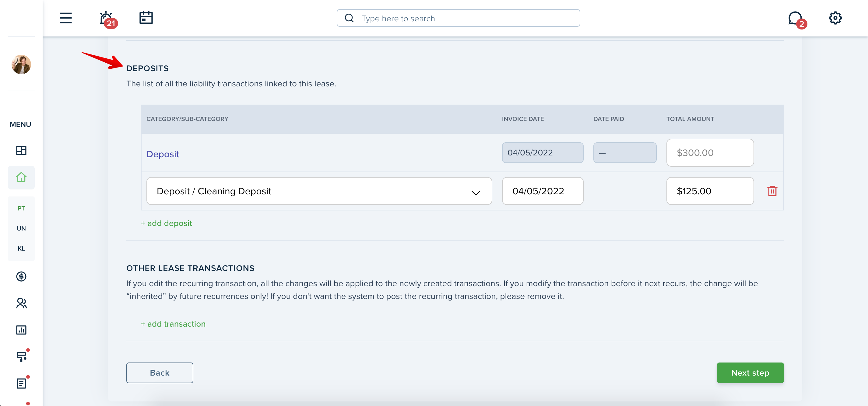
Task: Open the UN sidebar item
Action: pyautogui.click(x=21, y=228)
